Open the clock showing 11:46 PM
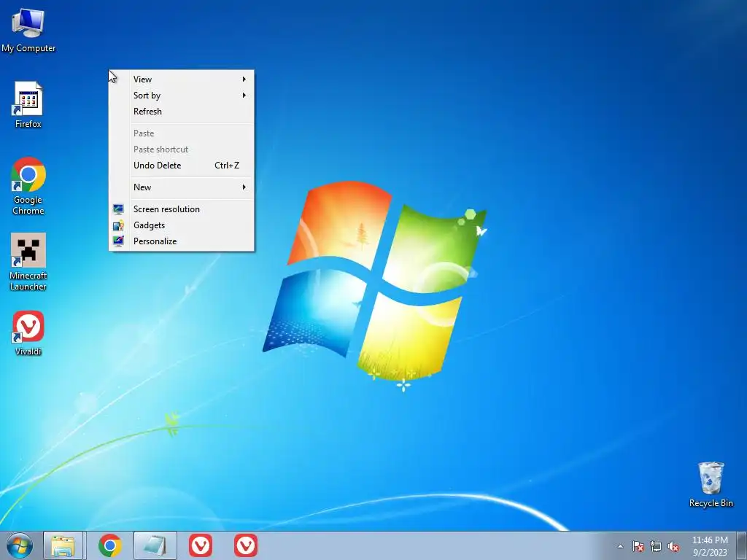747x560 pixels. click(710, 545)
